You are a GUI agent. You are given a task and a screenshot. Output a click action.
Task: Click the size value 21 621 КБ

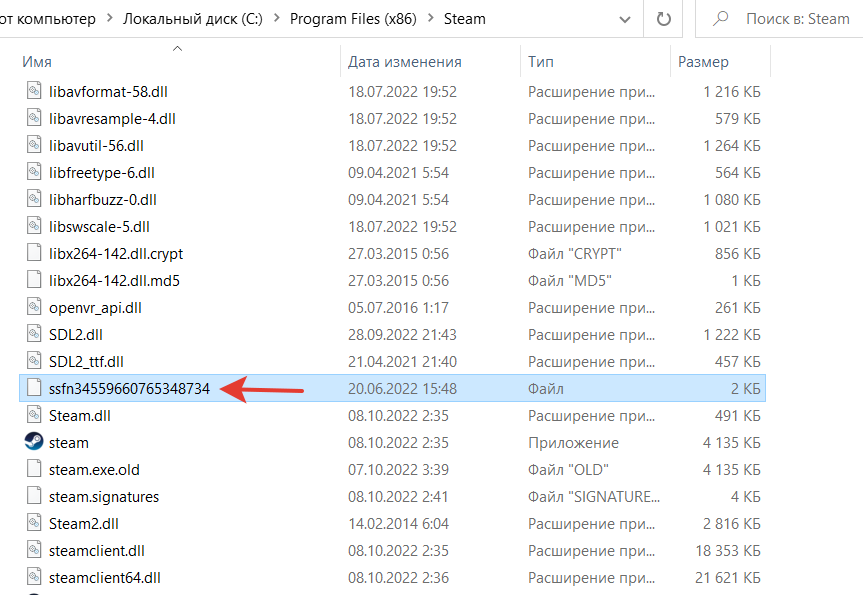tap(727, 577)
